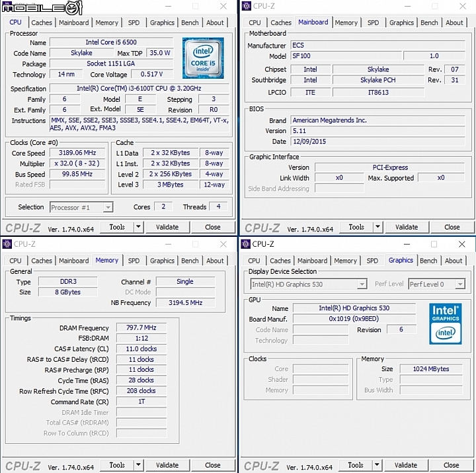Image resolution: width=476 pixels, height=473 pixels.
Task: Click the Max TDP value 35.0 W
Action: click(160, 53)
